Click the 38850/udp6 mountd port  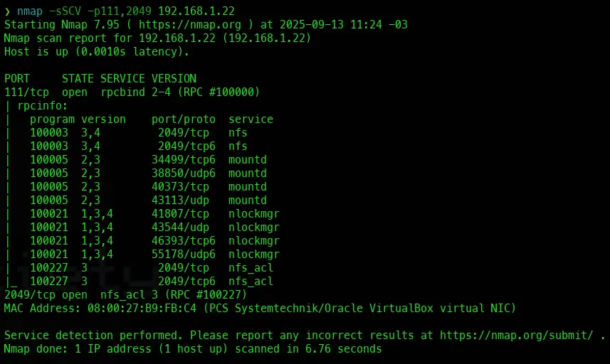click(184, 173)
